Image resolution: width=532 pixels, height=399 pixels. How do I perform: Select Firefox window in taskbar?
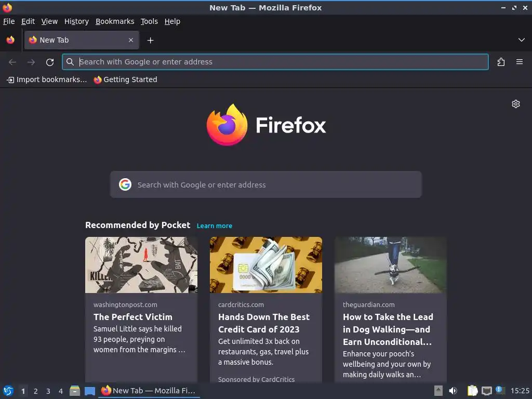(149, 391)
